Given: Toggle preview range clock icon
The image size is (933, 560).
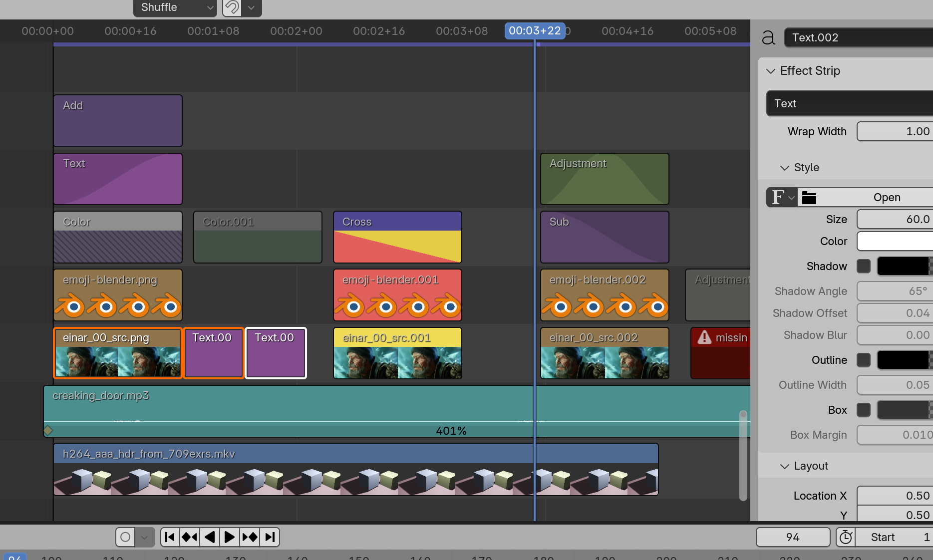Looking at the screenshot, I should pos(846,537).
